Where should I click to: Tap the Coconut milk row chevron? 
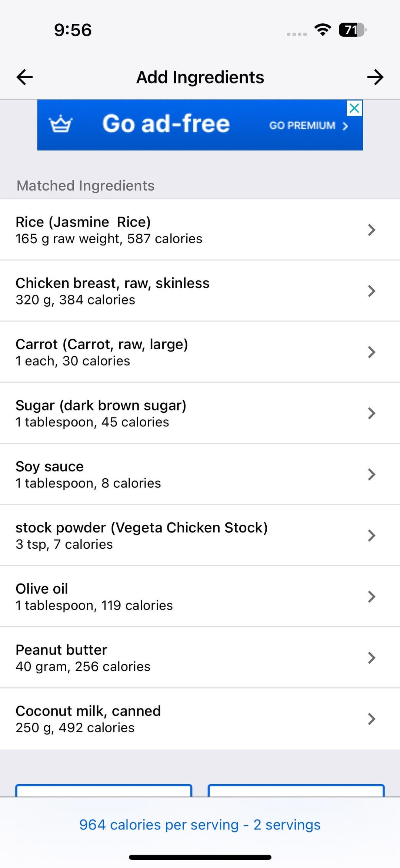[x=371, y=719]
